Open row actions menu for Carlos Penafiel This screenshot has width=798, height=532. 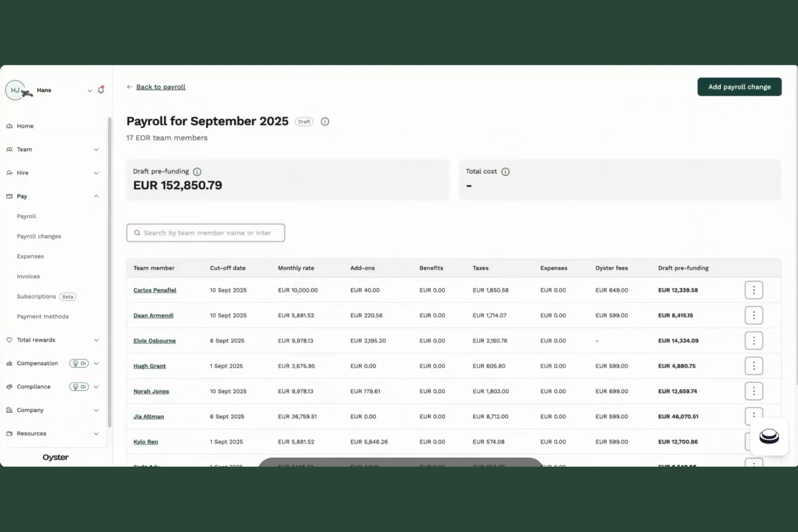(x=754, y=290)
